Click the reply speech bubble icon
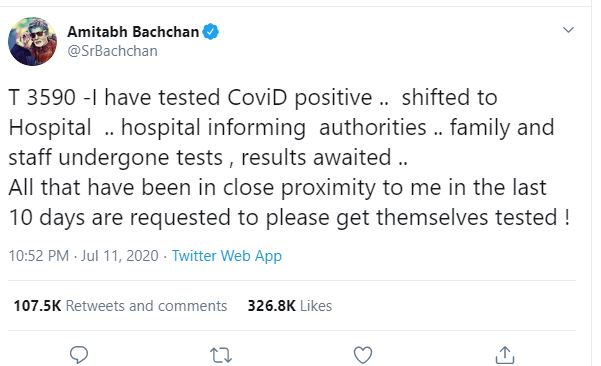Image resolution: width=601 pixels, height=366 pixels. pyautogui.click(x=79, y=355)
